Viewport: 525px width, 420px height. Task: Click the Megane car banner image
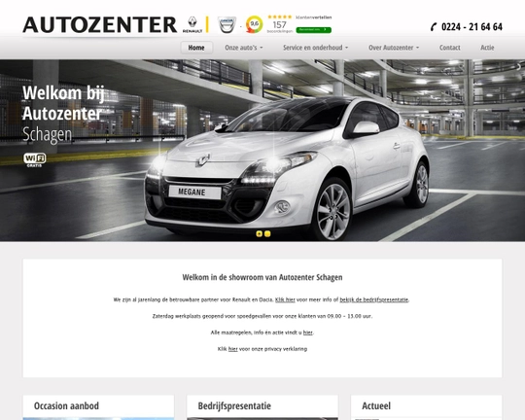262,151
